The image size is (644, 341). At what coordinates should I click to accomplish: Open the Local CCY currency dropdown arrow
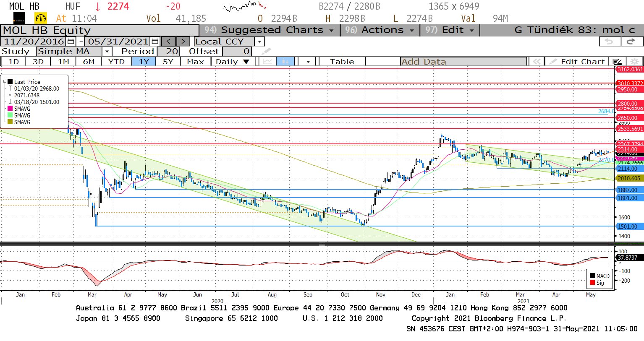tap(259, 42)
